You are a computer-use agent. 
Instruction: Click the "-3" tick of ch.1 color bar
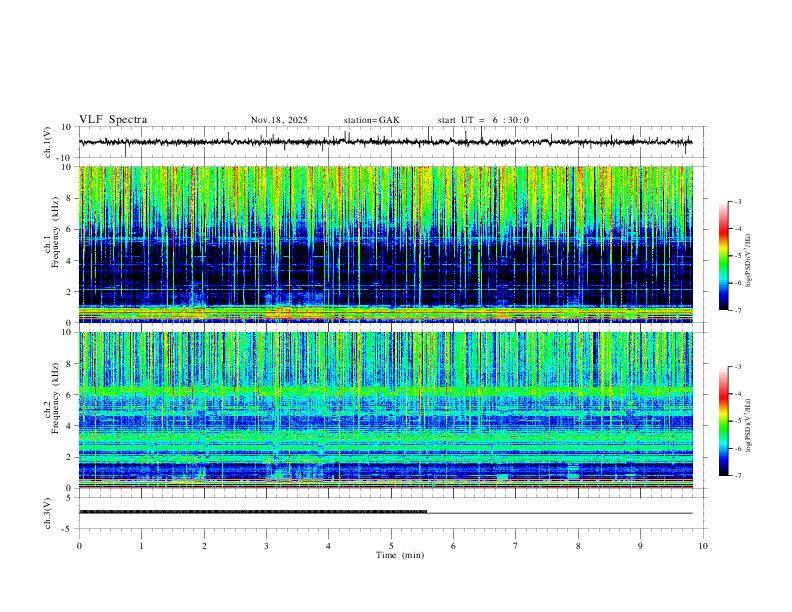pos(737,201)
